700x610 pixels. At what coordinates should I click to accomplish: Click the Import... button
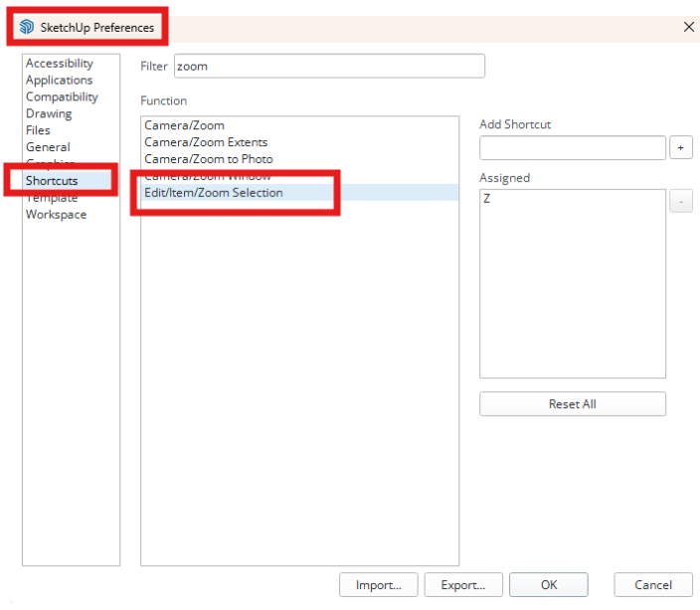pyautogui.click(x=378, y=585)
